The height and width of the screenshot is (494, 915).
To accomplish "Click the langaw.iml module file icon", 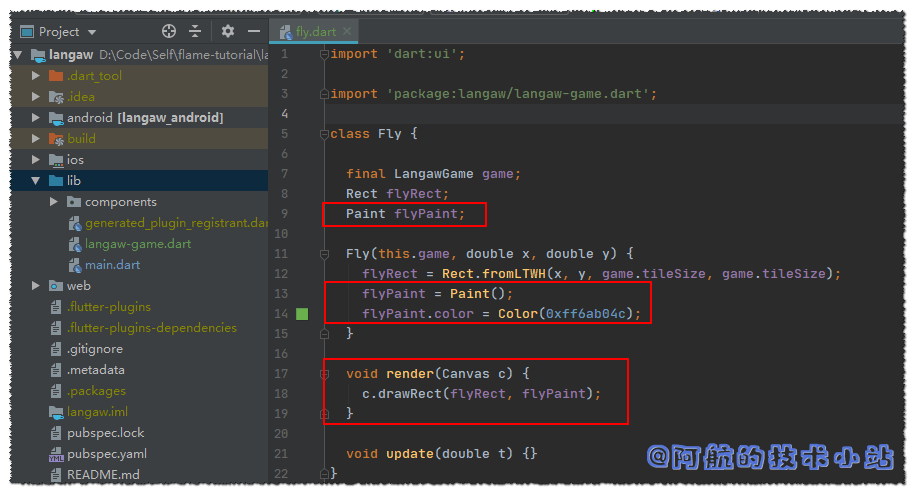I will coord(58,412).
